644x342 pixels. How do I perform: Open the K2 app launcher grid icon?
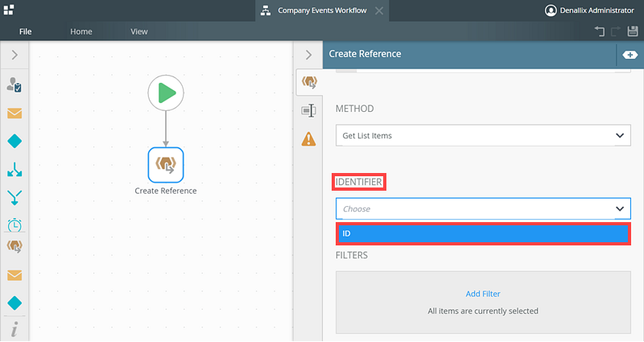pyautogui.click(x=9, y=10)
